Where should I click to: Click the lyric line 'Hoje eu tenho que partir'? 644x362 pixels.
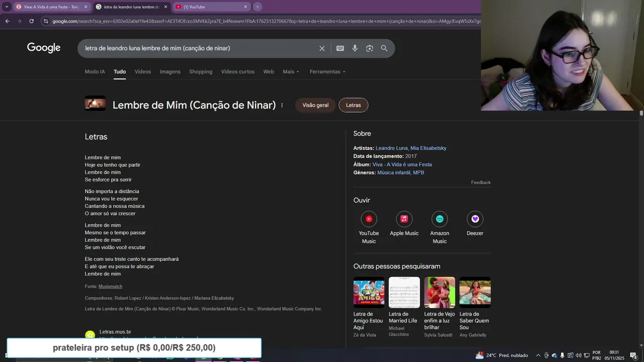click(x=113, y=165)
